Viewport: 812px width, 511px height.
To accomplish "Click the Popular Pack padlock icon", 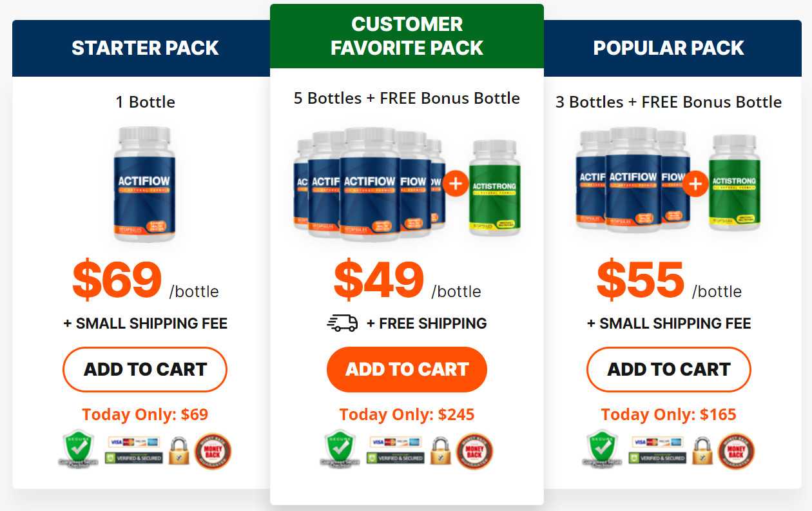I will click(x=703, y=450).
